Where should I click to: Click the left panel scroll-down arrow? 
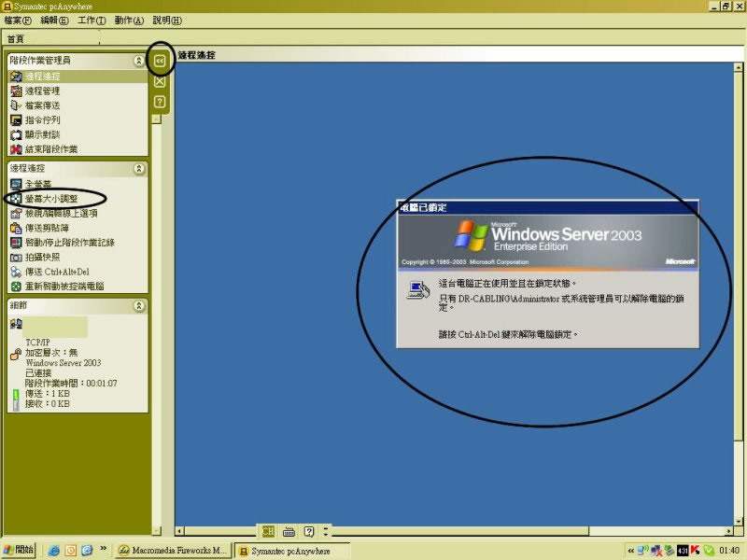(x=156, y=530)
